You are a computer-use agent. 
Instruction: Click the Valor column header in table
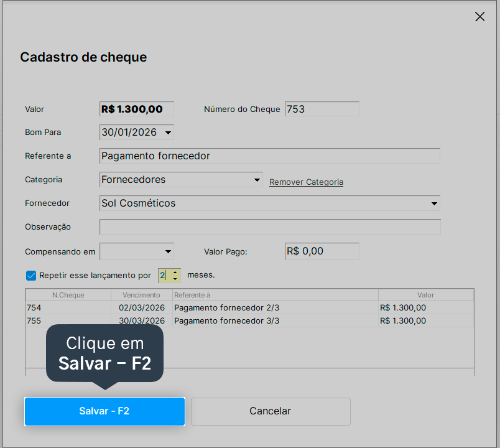coord(426,295)
